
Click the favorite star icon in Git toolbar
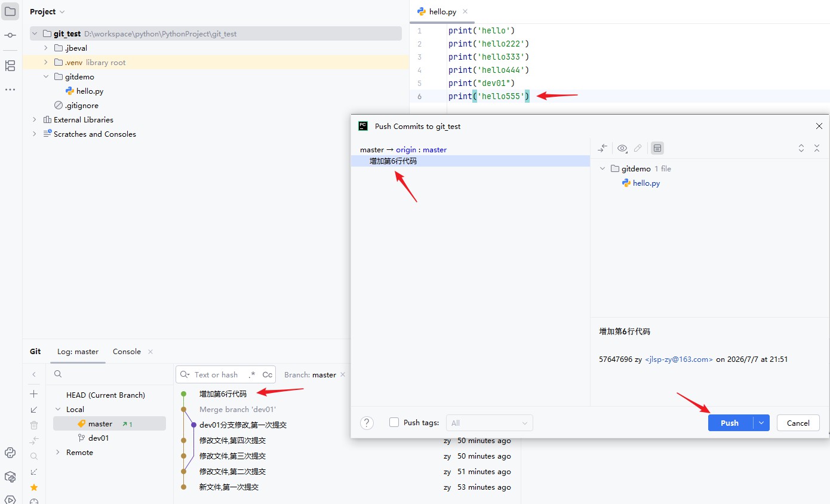[x=34, y=487]
